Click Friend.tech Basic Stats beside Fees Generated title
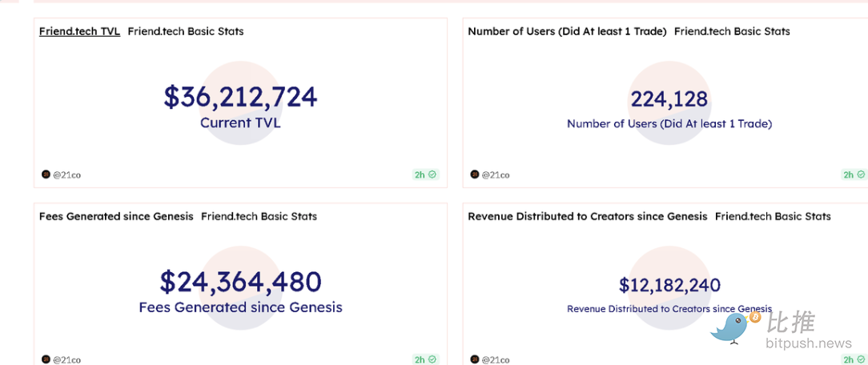The height and width of the screenshot is (365, 868). 259,216
